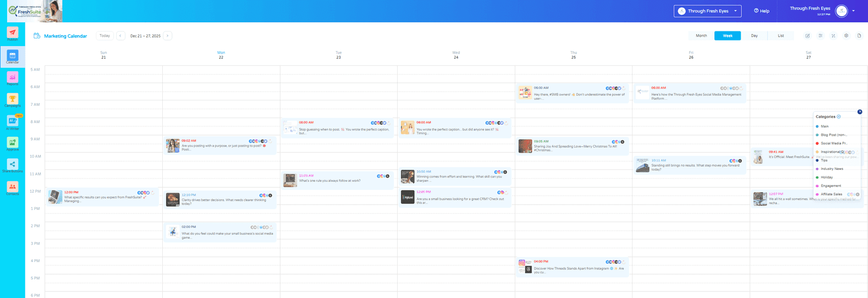The width and height of the screenshot is (868, 298).
Task: Switch to List calendar view
Action: pyautogui.click(x=781, y=36)
